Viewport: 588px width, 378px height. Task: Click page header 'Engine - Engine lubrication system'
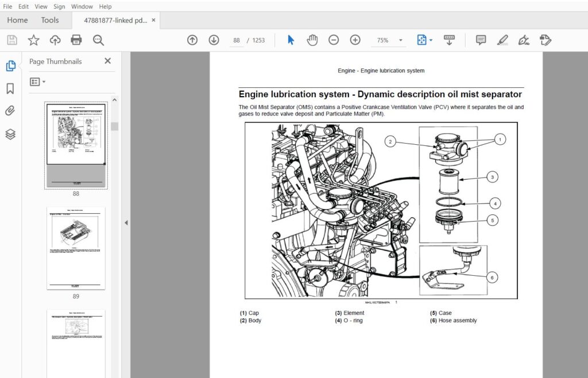click(x=381, y=71)
